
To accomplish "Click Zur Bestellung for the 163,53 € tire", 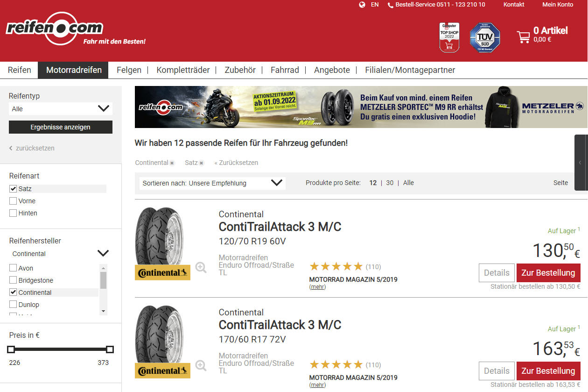I will click(x=548, y=371).
